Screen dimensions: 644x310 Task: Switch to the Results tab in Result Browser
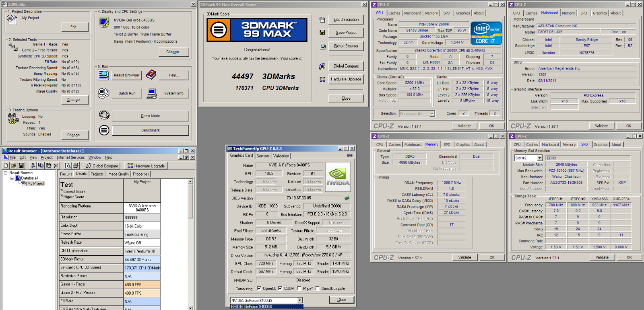click(66, 174)
